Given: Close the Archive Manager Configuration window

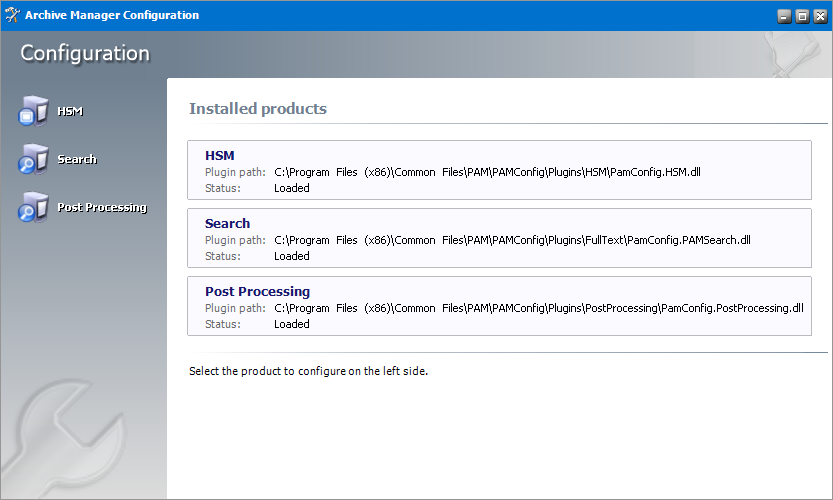Looking at the screenshot, I should pyautogui.click(x=818, y=16).
